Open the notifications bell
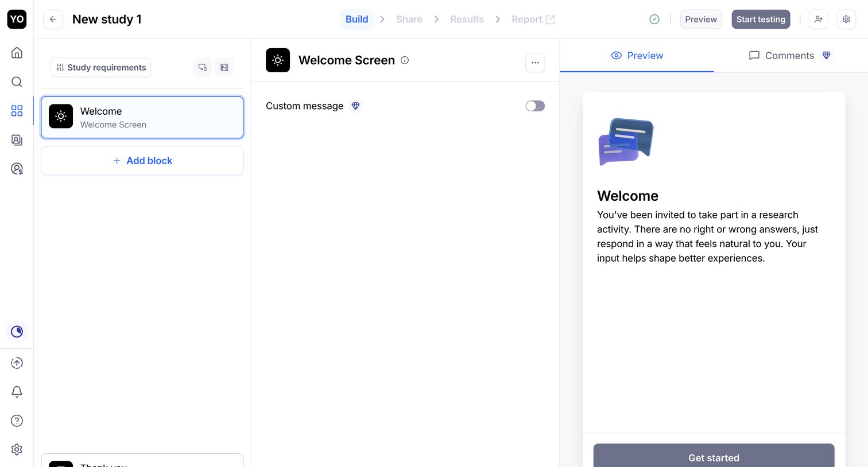Image resolution: width=868 pixels, height=467 pixels. pos(17,391)
